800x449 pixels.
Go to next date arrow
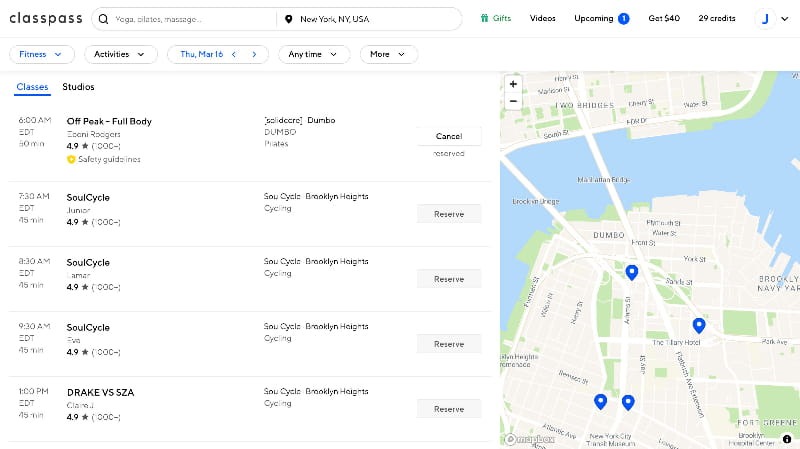click(x=254, y=54)
